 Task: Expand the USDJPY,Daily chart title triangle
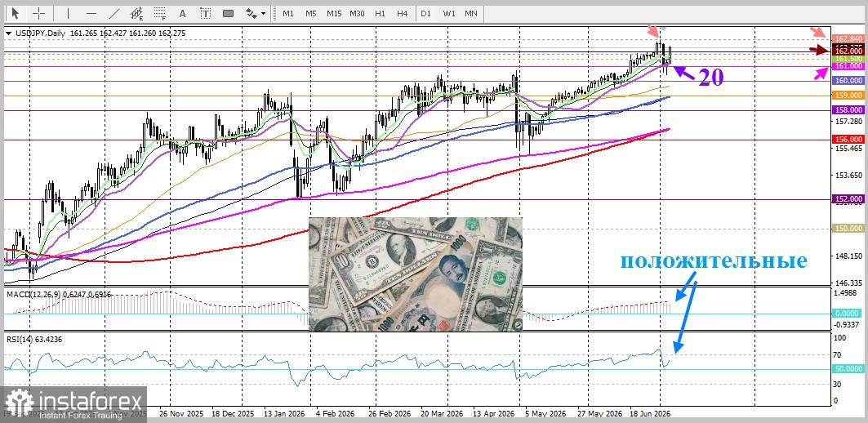(x=8, y=33)
